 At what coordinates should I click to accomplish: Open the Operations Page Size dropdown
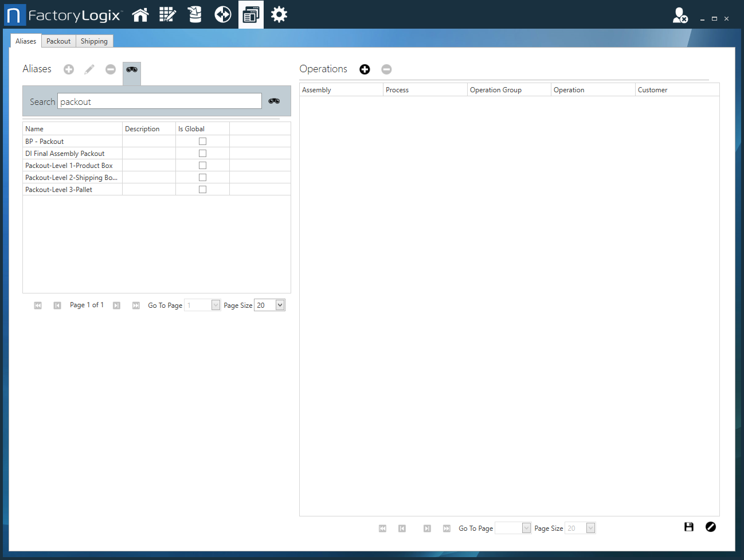pyautogui.click(x=590, y=528)
